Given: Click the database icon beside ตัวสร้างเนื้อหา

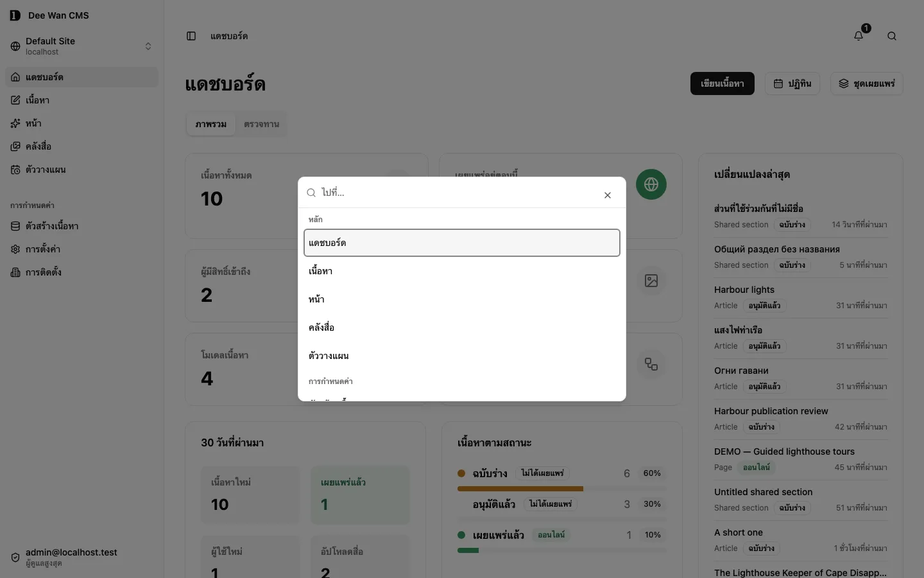Looking at the screenshot, I should (15, 226).
